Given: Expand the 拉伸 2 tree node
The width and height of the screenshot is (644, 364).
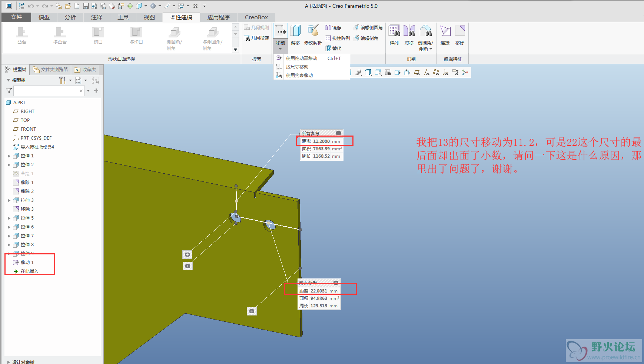Looking at the screenshot, I should [9, 165].
